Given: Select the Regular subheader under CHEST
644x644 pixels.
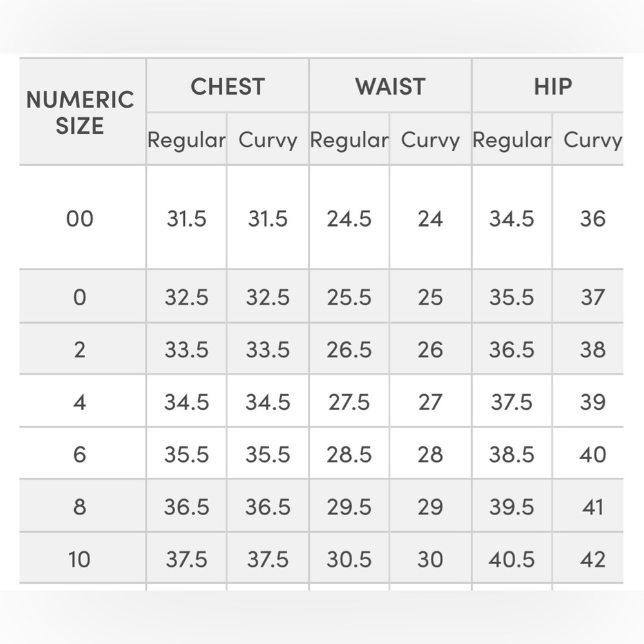Looking at the screenshot, I should (x=187, y=140).
